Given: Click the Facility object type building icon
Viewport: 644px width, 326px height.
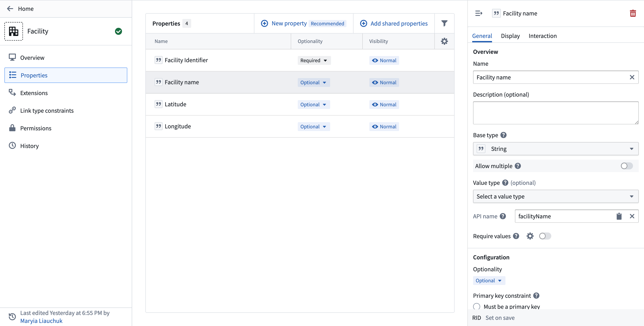Looking at the screenshot, I should pyautogui.click(x=14, y=31).
